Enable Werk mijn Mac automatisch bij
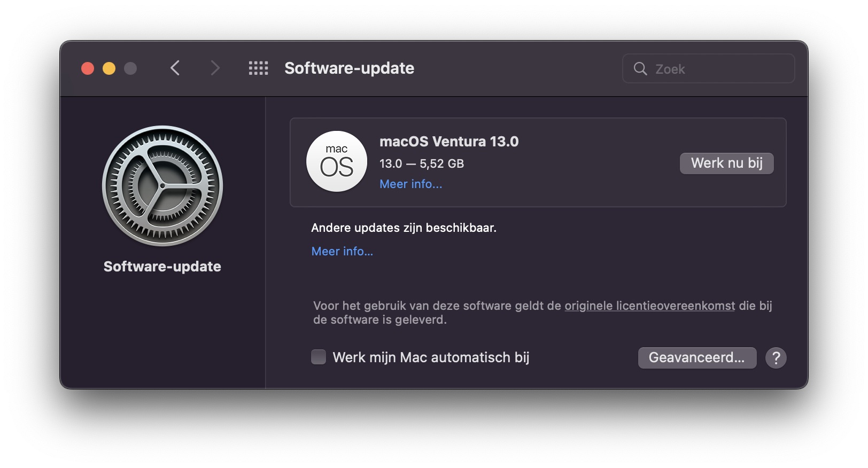This screenshot has height=468, width=868. [x=318, y=357]
